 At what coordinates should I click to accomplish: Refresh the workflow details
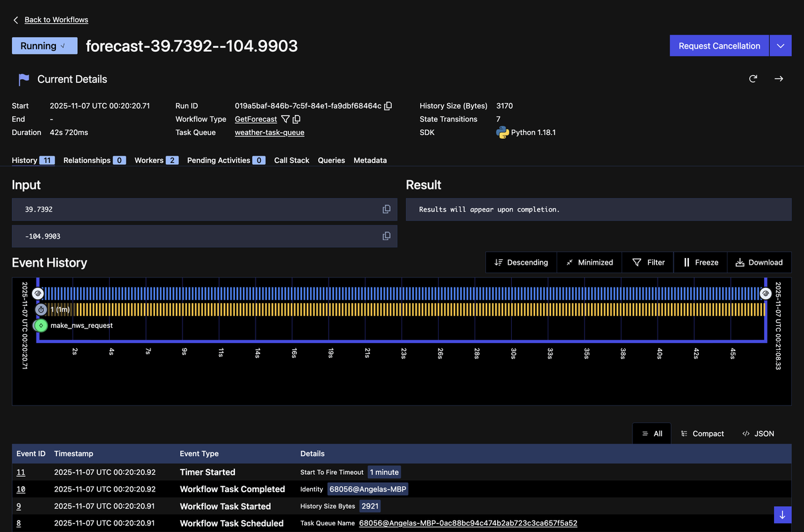pos(753,78)
